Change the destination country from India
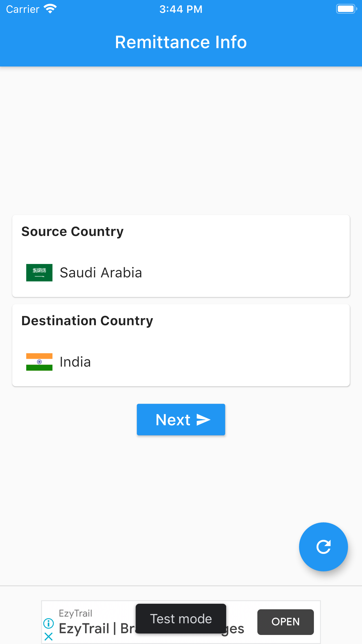This screenshot has width=362, height=644. click(x=181, y=362)
